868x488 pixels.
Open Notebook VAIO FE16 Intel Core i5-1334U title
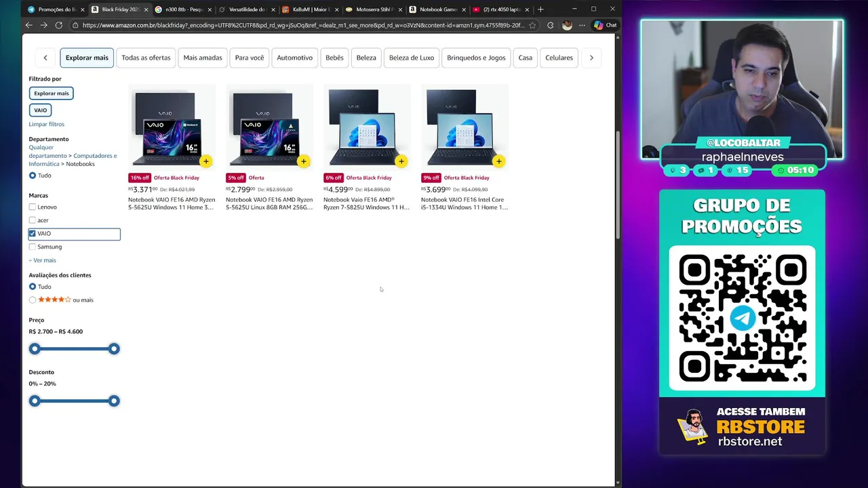465,203
